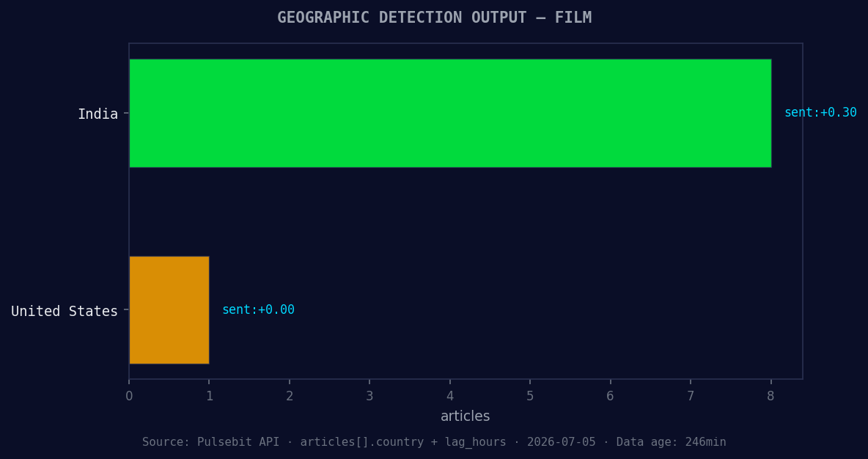Click x-axis tick value 3
This screenshot has width=868, height=459.
tap(369, 396)
